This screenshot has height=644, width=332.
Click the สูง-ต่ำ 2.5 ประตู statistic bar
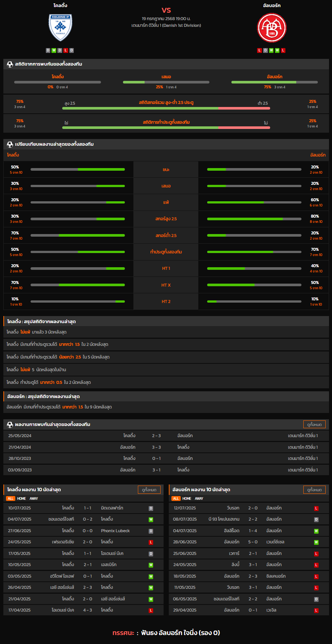coord(166,108)
